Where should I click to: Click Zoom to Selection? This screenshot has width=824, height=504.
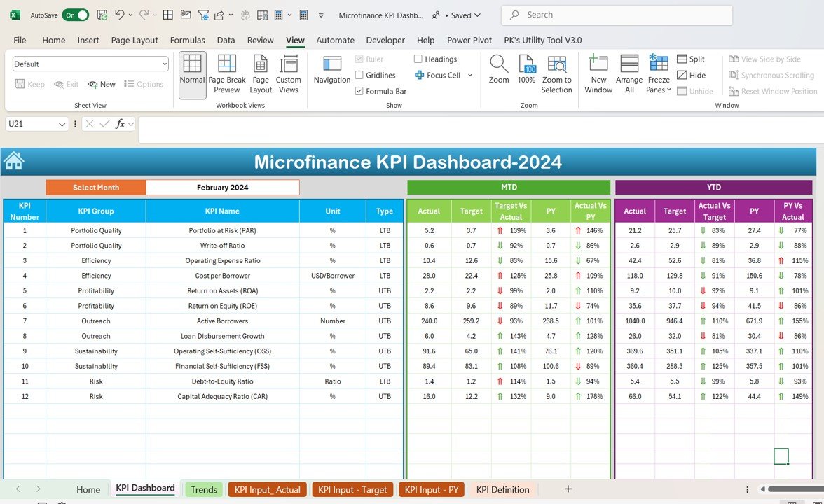[x=556, y=75]
